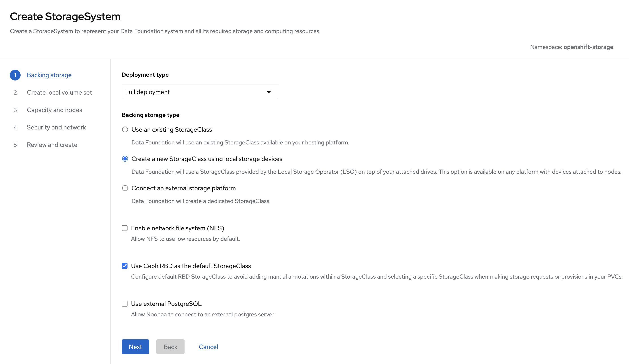Click the step 5 number indicator
Screen dimensions: 629x364
click(x=15, y=145)
